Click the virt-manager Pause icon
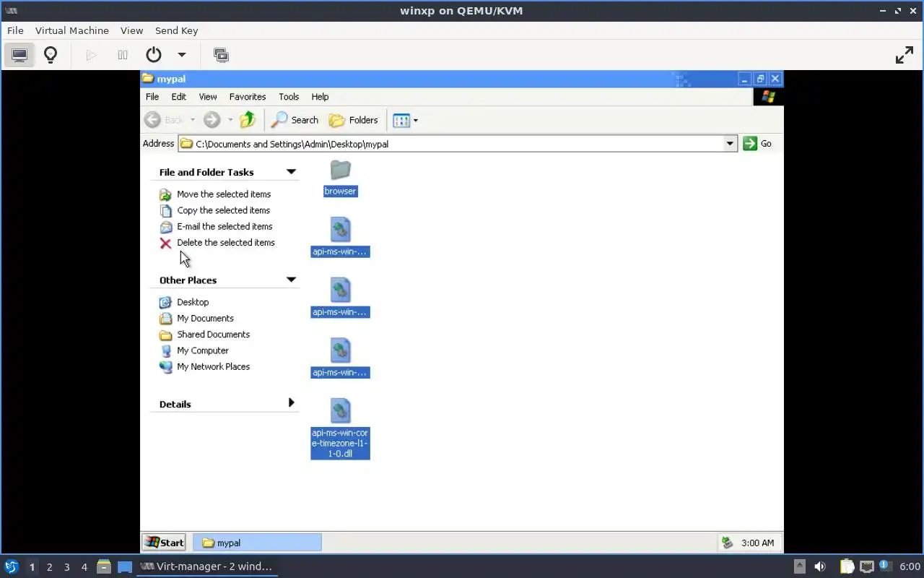This screenshot has height=578, width=924. point(123,55)
